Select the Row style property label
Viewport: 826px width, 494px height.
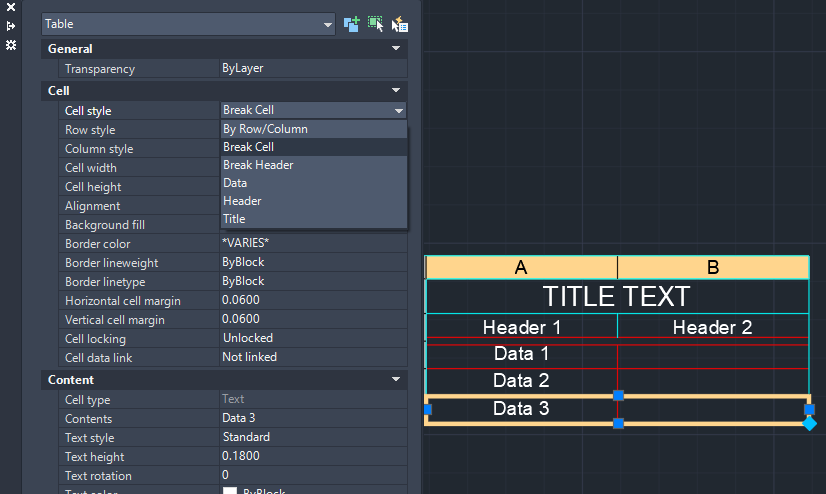click(x=90, y=130)
